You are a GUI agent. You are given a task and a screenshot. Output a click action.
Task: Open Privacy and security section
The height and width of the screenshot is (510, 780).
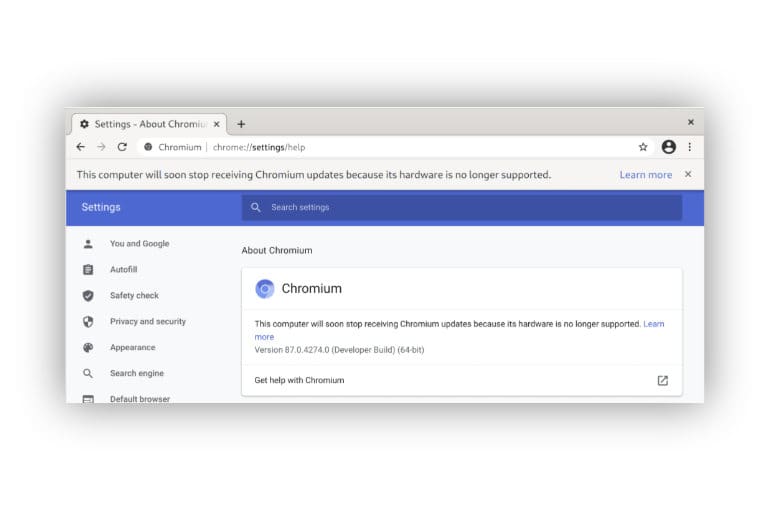[x=148, y=321]
